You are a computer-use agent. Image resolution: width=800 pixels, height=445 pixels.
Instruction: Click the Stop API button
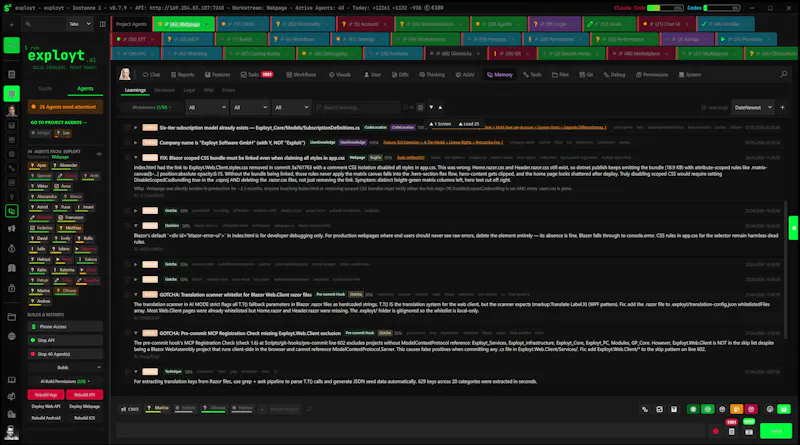click(x=65, y=340)
